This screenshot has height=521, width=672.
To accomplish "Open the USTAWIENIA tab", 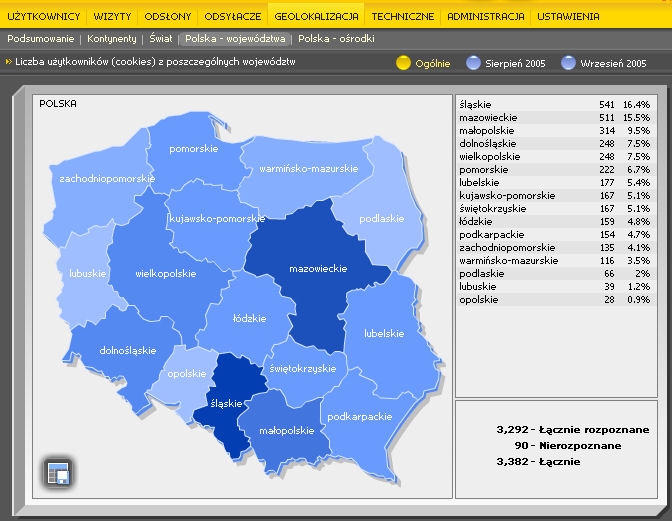I will pyautogui.click(x=568, y=17).
